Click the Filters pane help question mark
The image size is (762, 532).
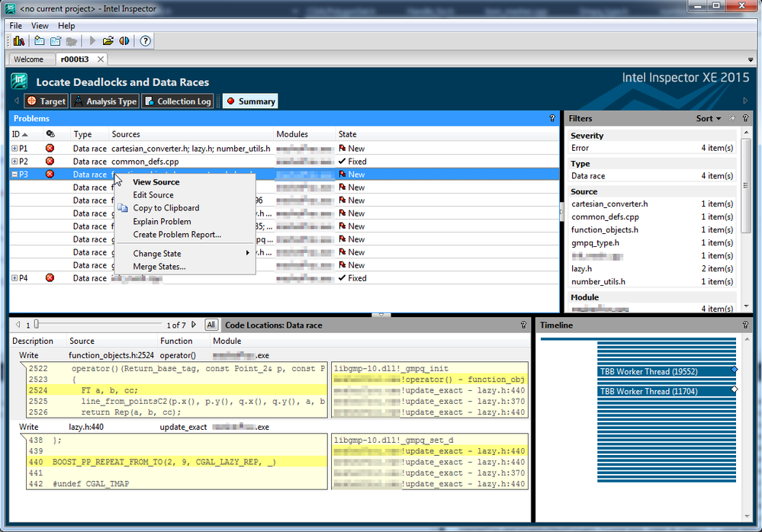(745, 118)
